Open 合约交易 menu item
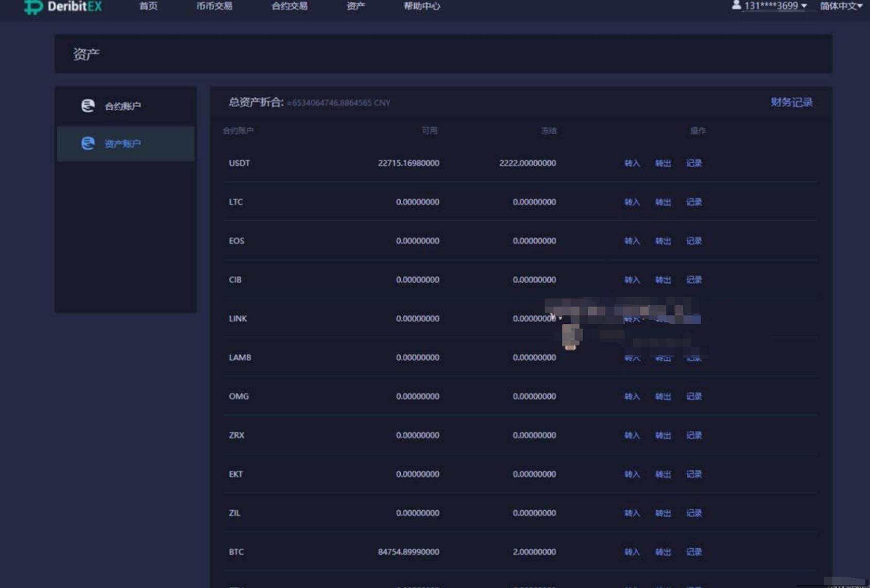This screenshot has width=870, height=588. [289, 6]
